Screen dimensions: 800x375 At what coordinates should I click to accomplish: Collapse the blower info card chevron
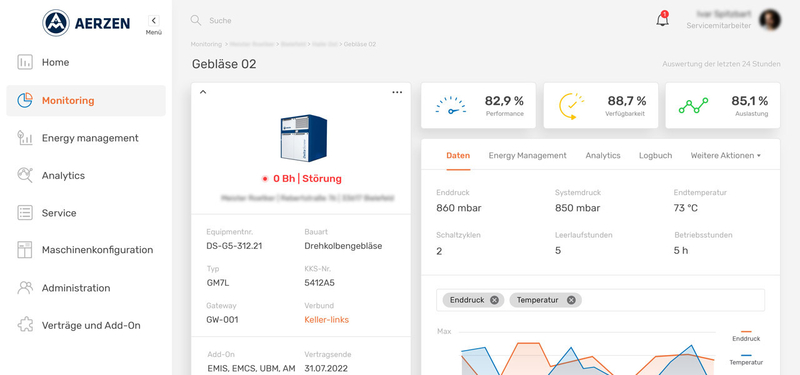pos(203,92)
